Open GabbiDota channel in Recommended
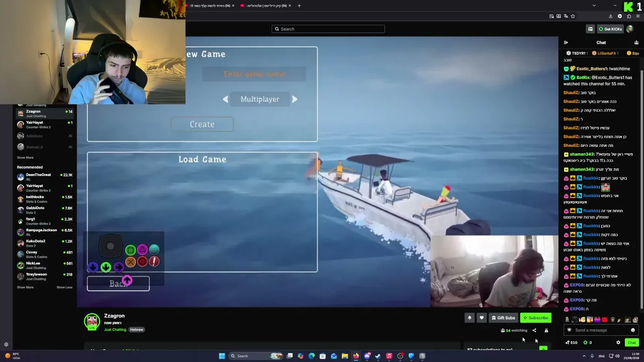Screen dimensions: 644x362 tap(45, 209)
